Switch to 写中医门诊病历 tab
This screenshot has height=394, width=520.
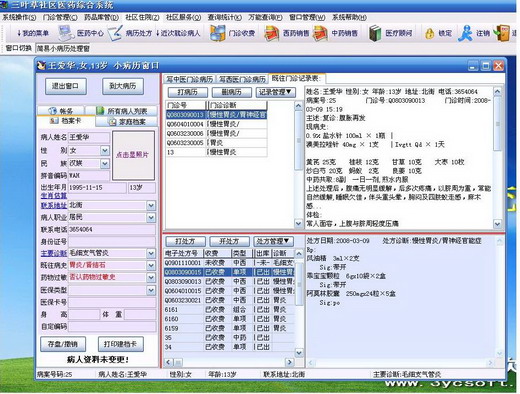[189, 79]
